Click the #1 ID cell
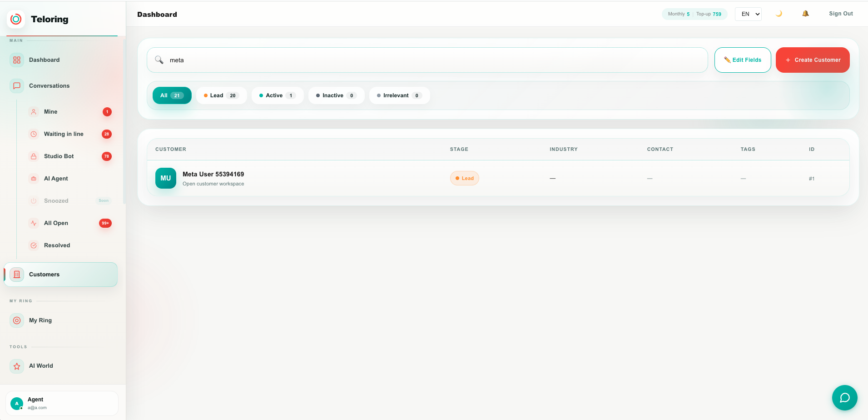This screenshot has height=420, width=868. (812, 179)
